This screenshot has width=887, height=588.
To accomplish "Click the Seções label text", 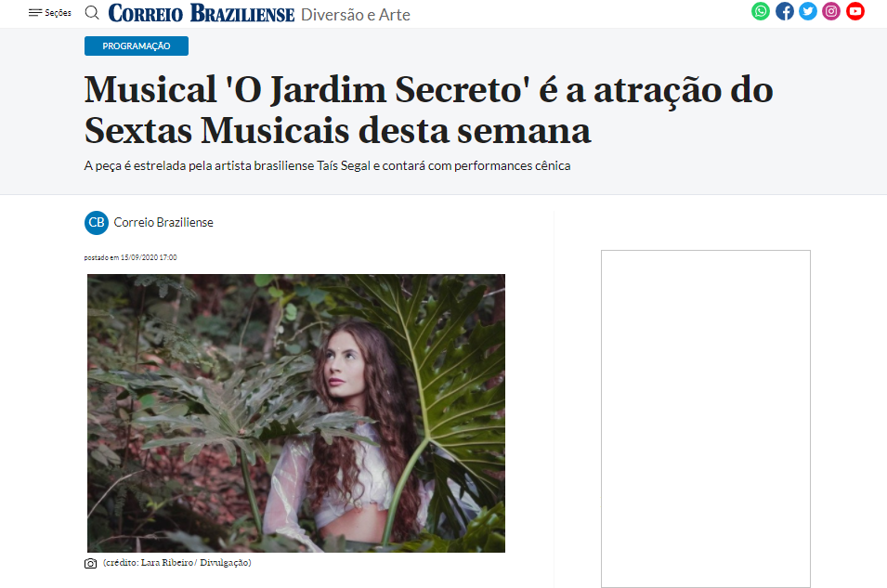I will [x=59, y=12].
